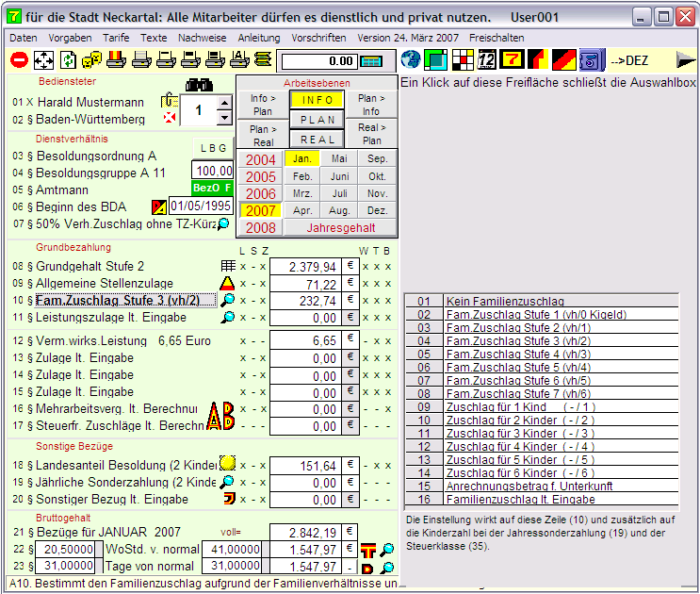Click the icon beside Beginn des BDA date
This screenshot has width=700, height=594.
tap(159, 206)
